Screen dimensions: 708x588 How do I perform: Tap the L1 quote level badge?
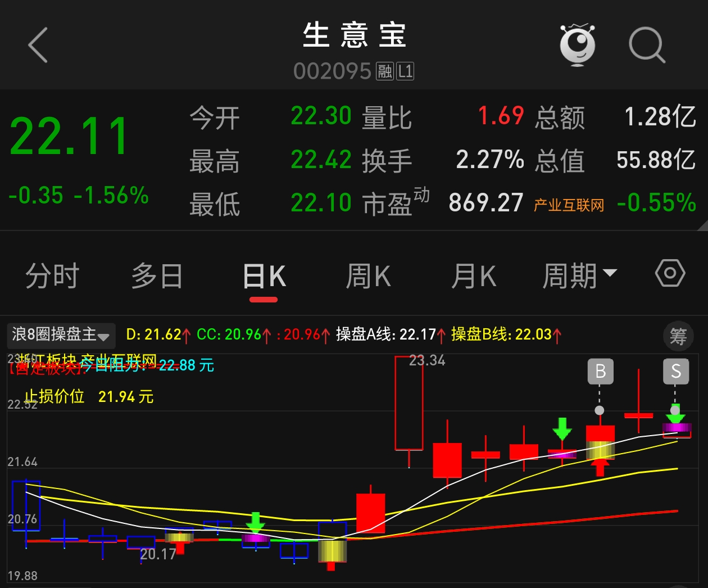point(405,71)
